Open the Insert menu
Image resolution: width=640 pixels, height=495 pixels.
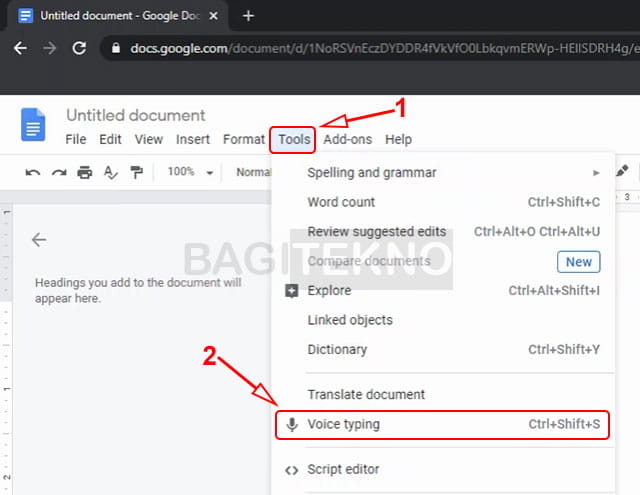[193, 140]
